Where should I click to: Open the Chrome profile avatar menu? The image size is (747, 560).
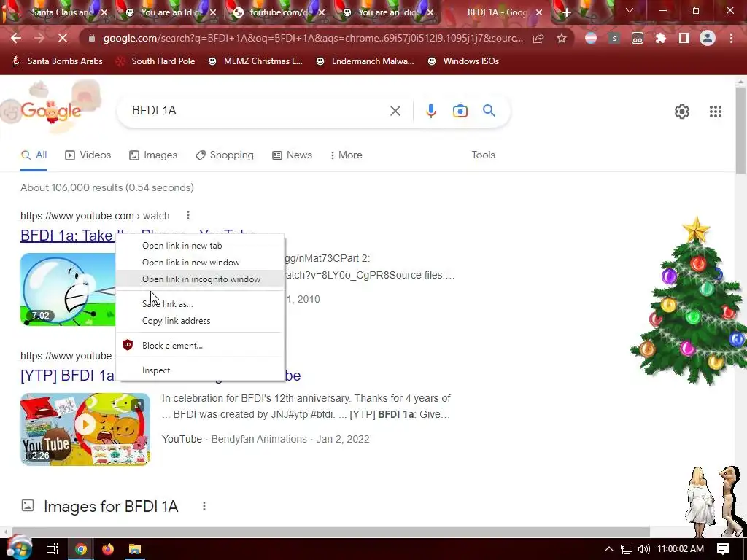(x=708, y=38)
